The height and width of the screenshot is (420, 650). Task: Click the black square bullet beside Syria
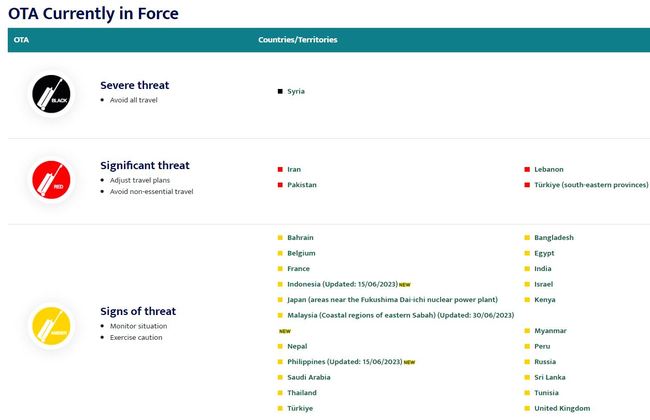pyautogui.click(x=280, y=91)
